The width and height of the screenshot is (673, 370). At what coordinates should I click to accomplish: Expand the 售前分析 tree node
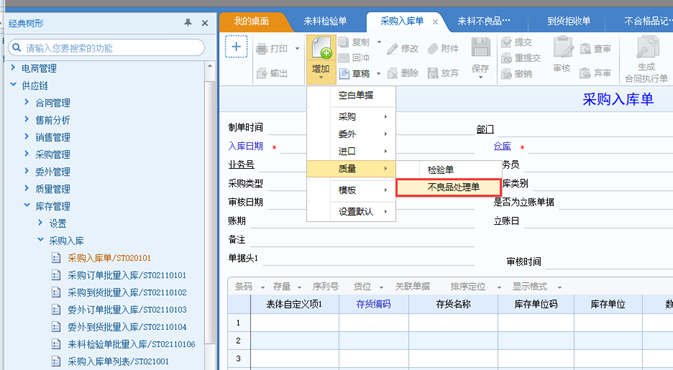(27, 119)
